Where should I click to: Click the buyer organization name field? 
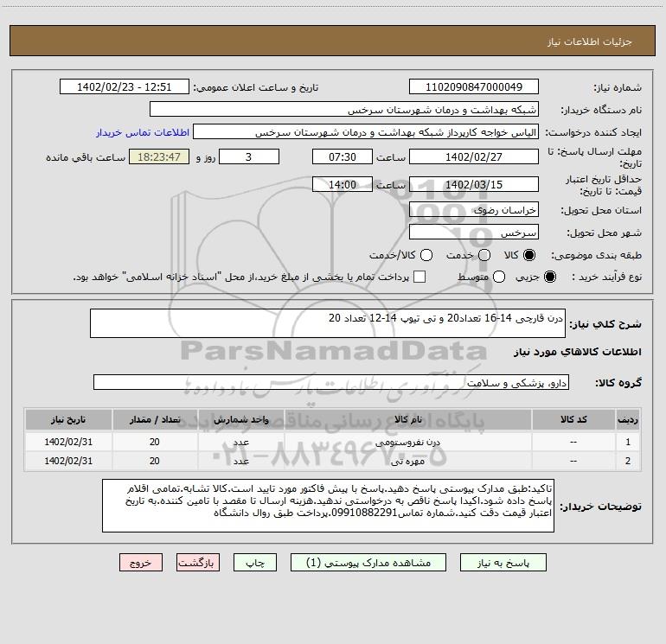point(344,110)
